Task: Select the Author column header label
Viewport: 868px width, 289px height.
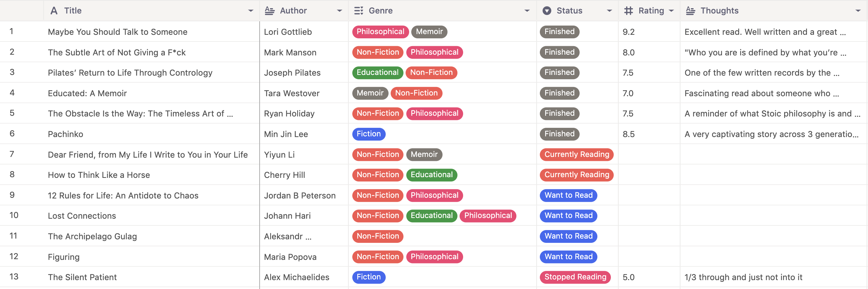Action: pyautogui.click(x=293, y=11)
